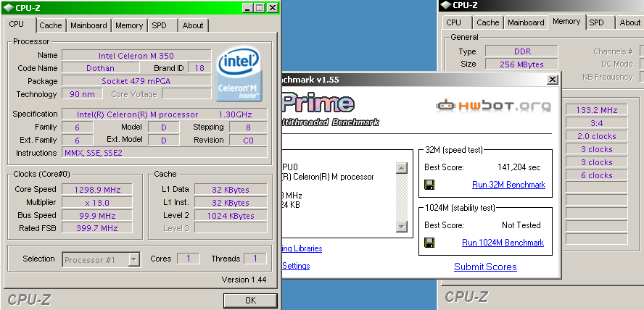Click Brand ID value 18
The height and width of the screenshot is (310, 644).
pyautogui.click(x=199, y=68)
